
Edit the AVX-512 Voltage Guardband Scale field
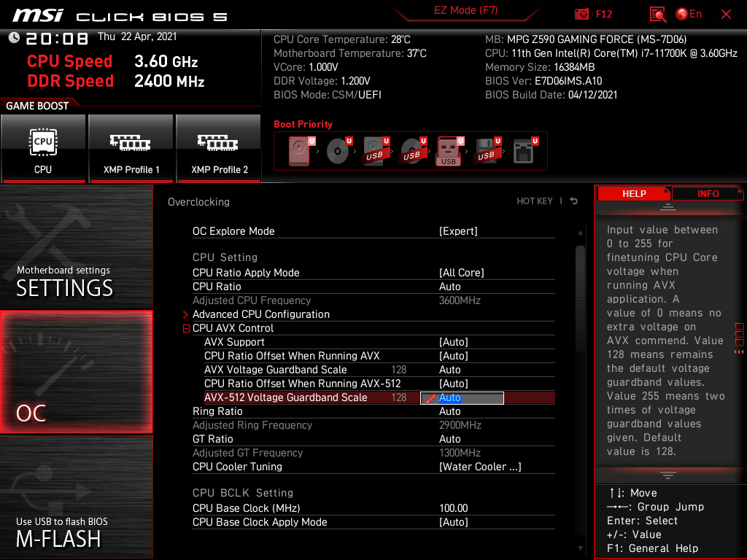click(462, 397)
